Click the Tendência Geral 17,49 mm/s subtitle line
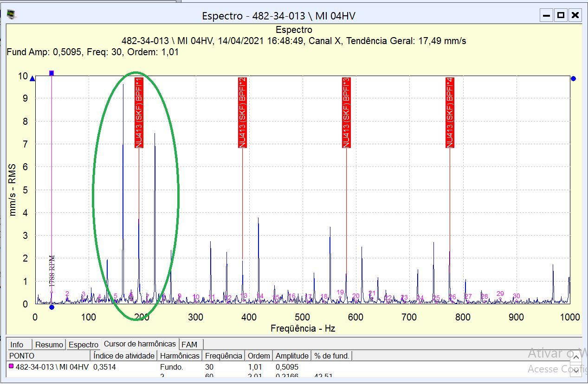The height and width of the screenshot is (384, 588). 294,41
